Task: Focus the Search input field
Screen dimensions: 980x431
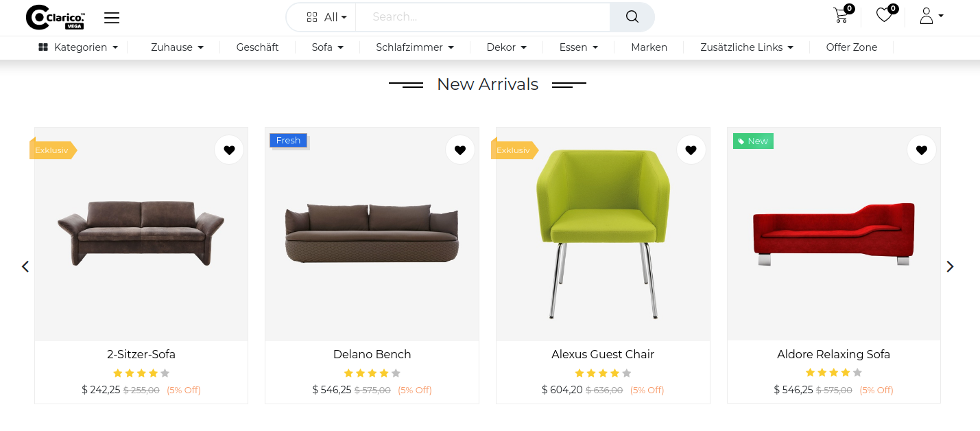Action: (x=483, y=17)
